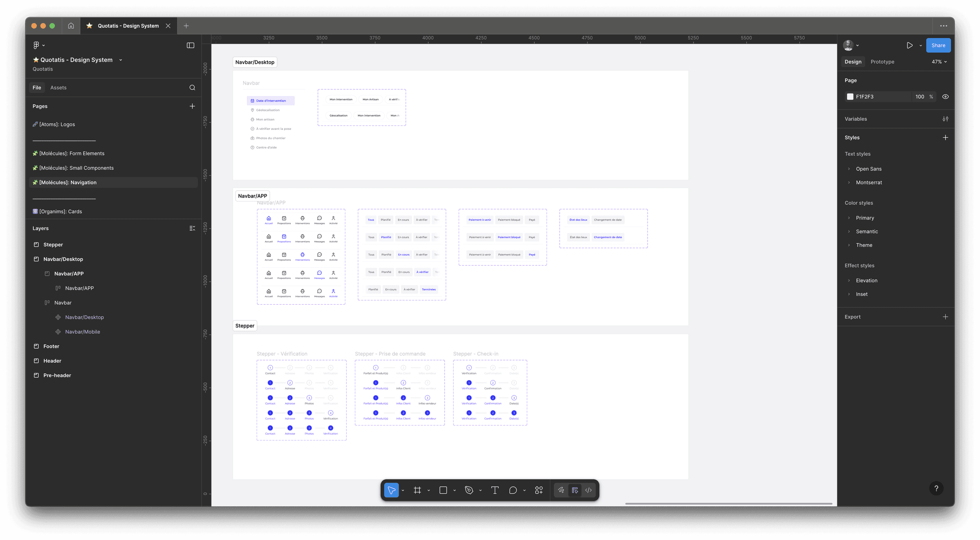This screenshot has height=540, width=980.
Task: Search layers with magnifier icon
Action: tap(192, 87)
